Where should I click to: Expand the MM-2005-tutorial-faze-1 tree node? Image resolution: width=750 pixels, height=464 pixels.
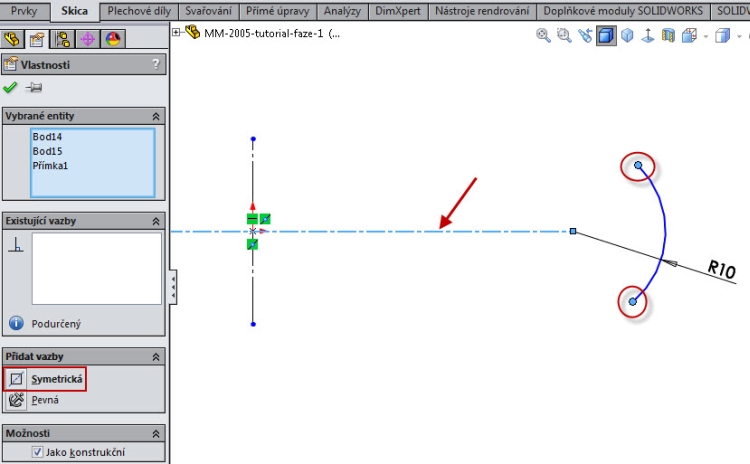[176, 33]
